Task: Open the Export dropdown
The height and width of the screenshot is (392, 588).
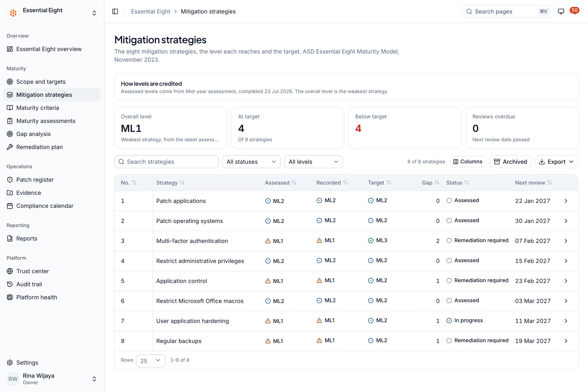Action: [x=556, y=162]
